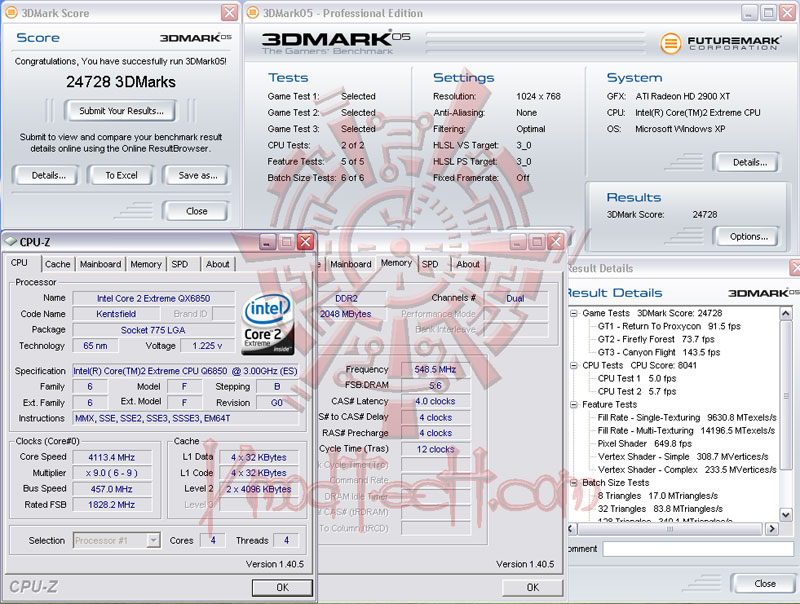Click Close button in Result Details window
The height and width of the screenshot is (604, 800).
[x=764, y=584]
